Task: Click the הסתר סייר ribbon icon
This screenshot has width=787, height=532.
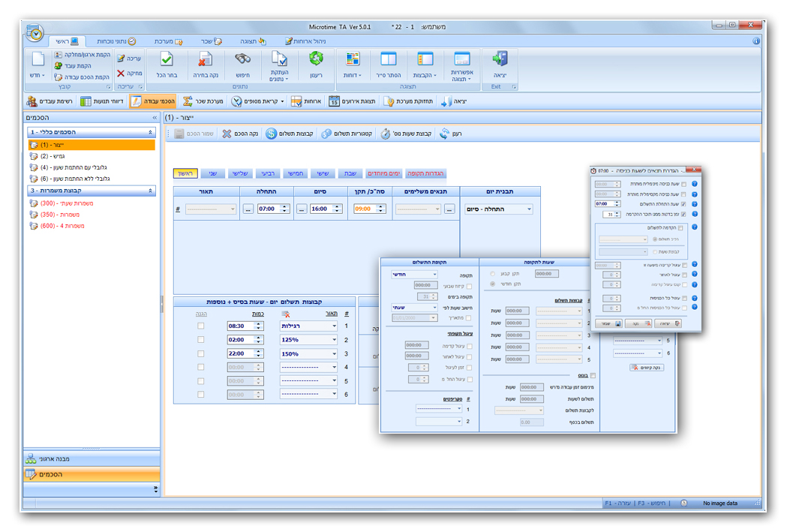Action: pos(389,64)
